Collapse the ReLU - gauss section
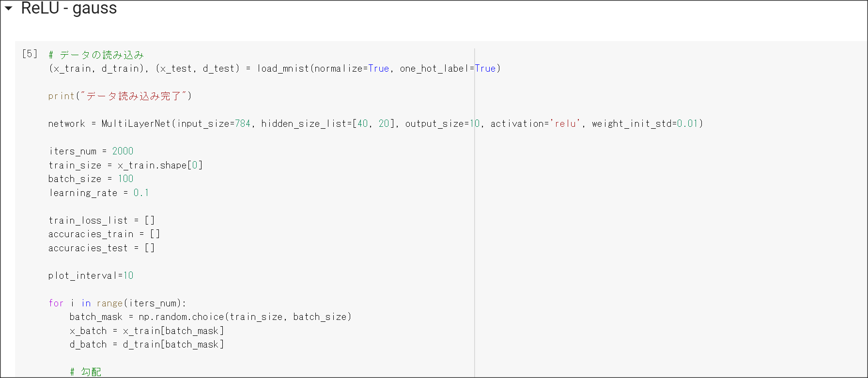Image resolution: width=868 pixels, height=378 pixels. pyautogui.click(x=9, y=8)
